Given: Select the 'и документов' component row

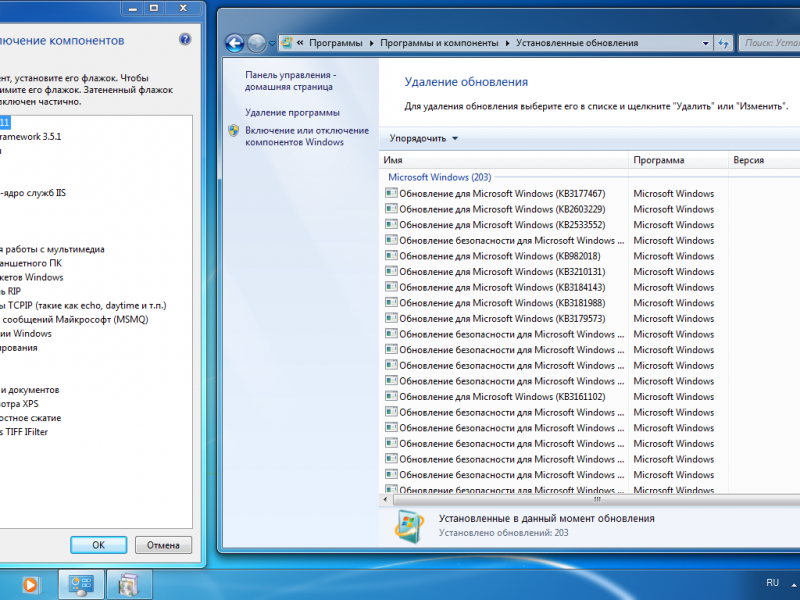Looking at the screenshot, I should [30, 390].
